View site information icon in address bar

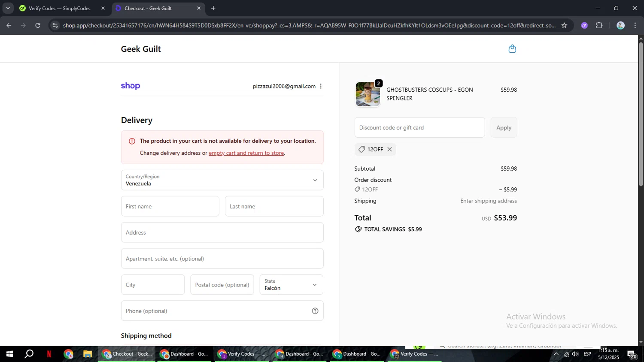pos(55,25)
